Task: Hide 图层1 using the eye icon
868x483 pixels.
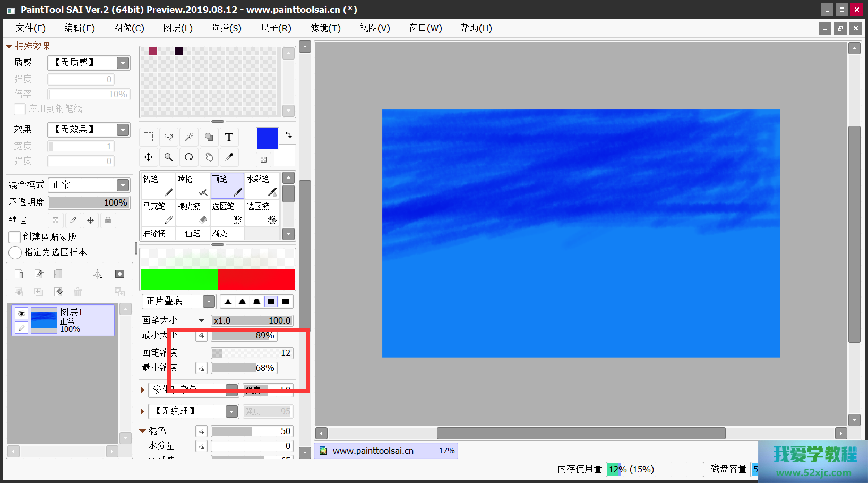Action: (x=21, y=313)
